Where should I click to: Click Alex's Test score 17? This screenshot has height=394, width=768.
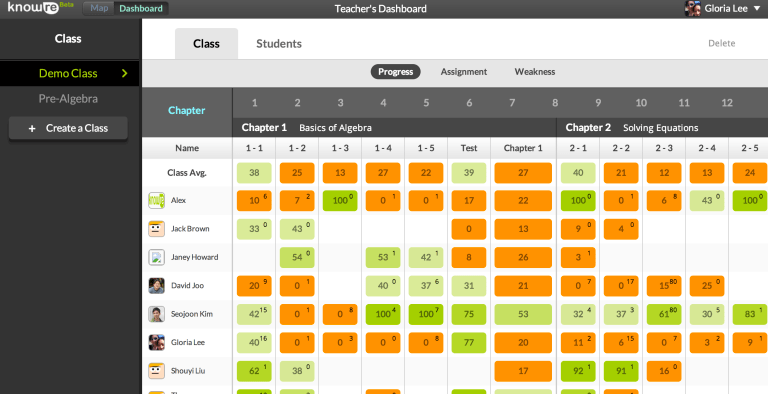pos(469,201)
